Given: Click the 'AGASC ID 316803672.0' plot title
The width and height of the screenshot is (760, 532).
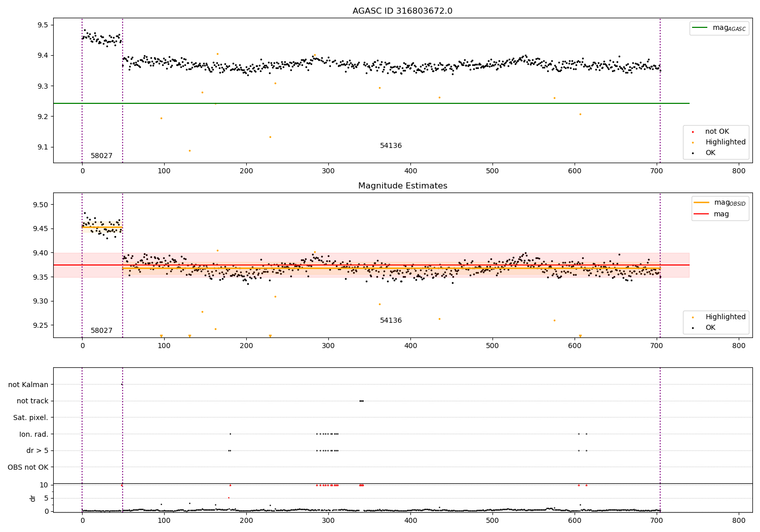Looking at the screenshot, I should click(402, 11).
